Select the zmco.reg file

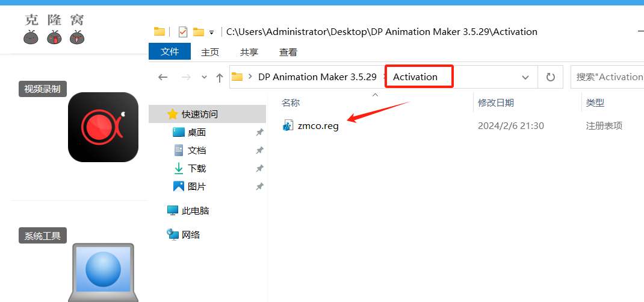pos(318,126)
